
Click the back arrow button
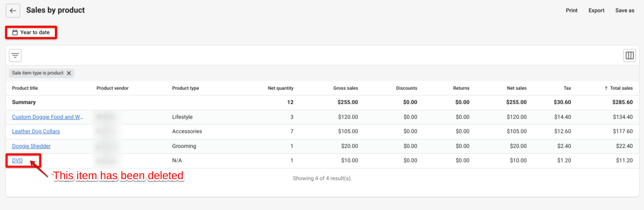pos(13,10)
